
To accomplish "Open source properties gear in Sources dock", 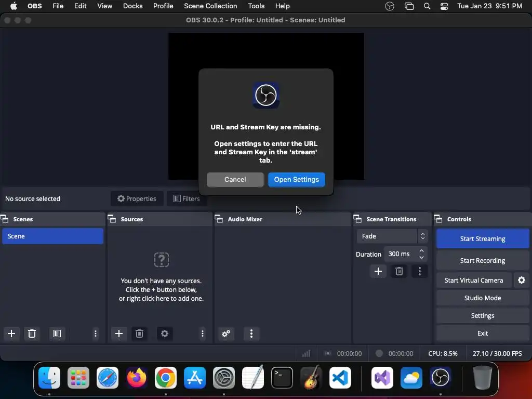I will coord(165,334).
